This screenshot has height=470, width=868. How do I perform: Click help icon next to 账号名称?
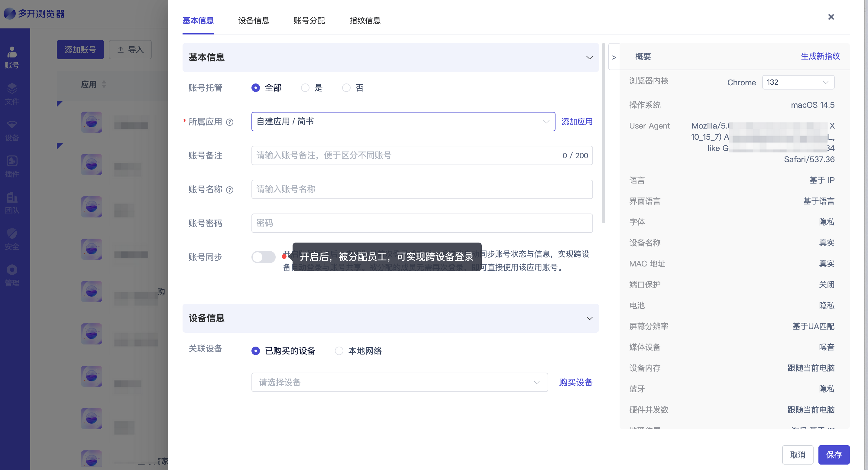229,190
